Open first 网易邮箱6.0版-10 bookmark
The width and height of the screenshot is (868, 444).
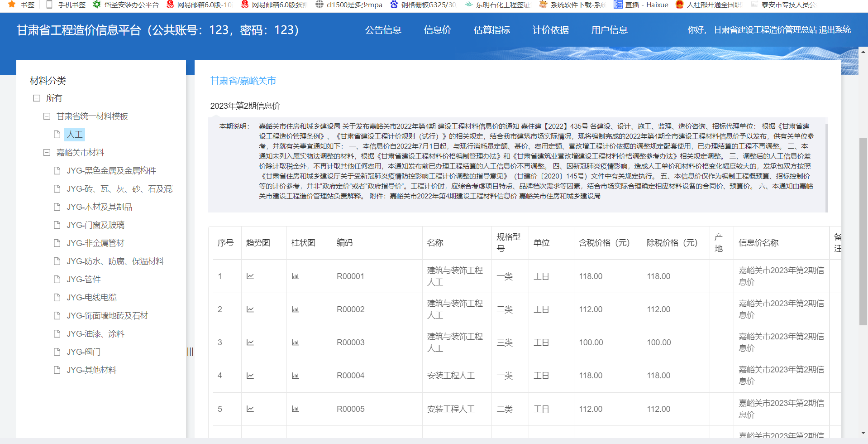199,5
